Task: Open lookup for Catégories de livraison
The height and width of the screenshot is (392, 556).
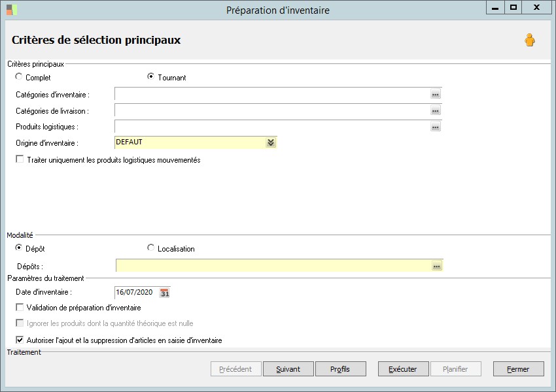Action: click(x=436, y=110)
